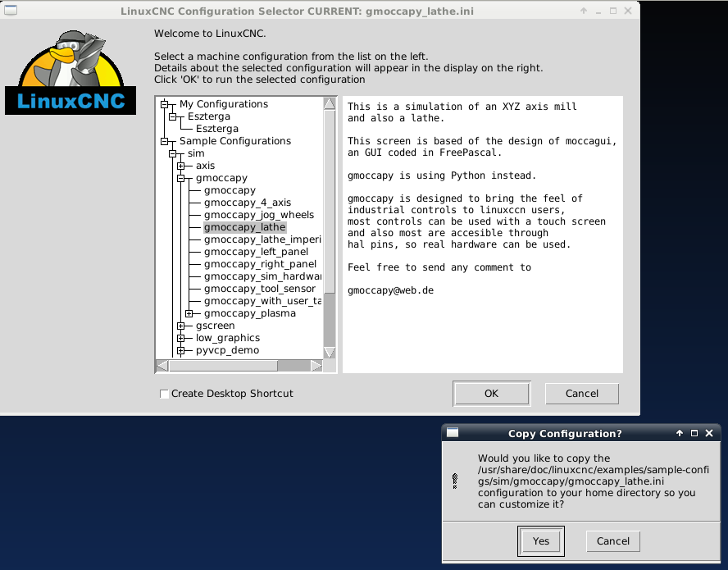Open the Copy Configuration dialog window menu icon
The width and height of the screenshot is (728, 570).
click(452, 433)
